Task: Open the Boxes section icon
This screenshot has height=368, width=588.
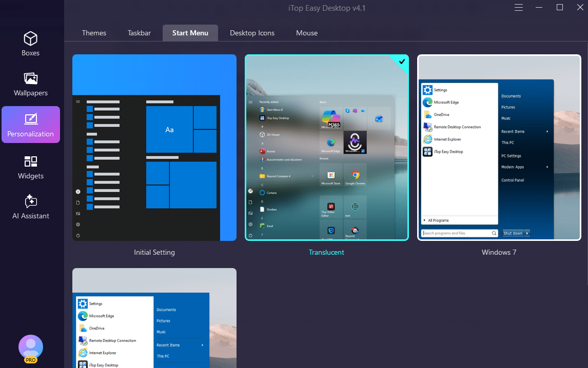Action: 31,39
